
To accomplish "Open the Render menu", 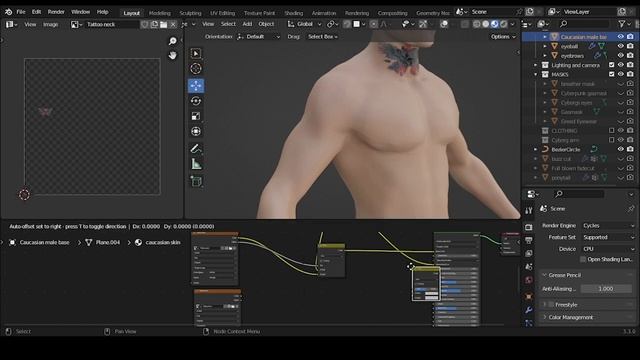I will click(56, 12).
